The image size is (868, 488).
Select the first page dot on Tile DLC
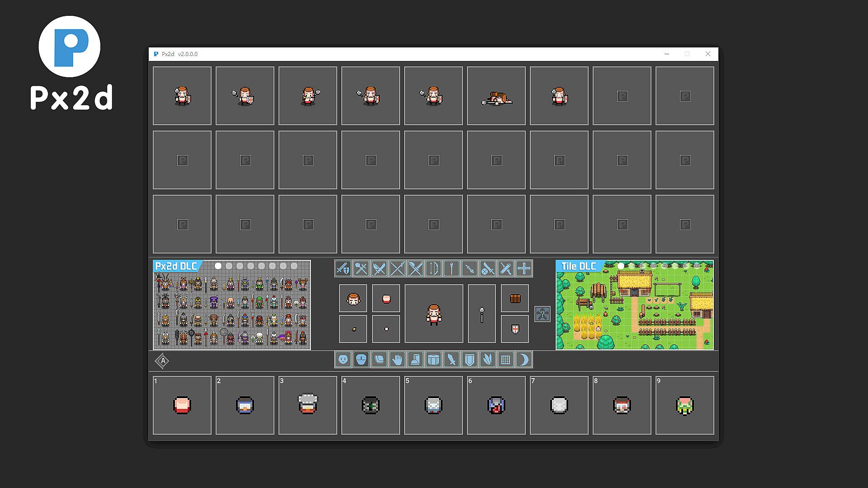621,266
